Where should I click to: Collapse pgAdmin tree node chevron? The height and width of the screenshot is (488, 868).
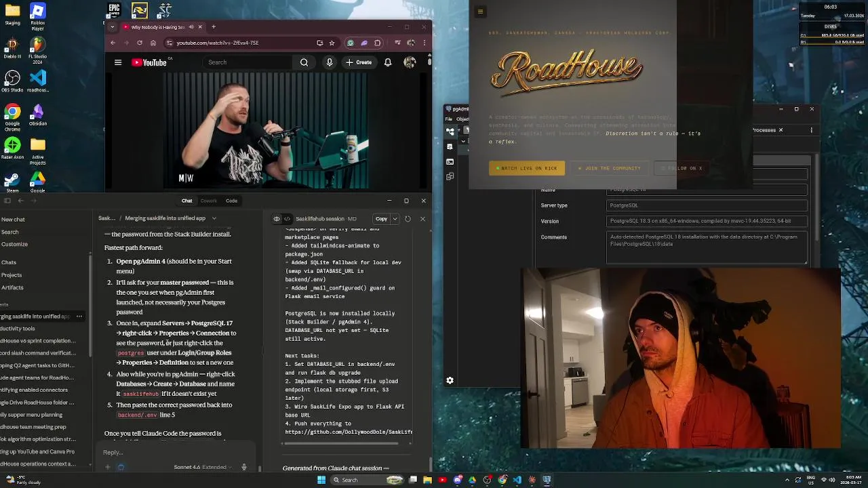463,141
